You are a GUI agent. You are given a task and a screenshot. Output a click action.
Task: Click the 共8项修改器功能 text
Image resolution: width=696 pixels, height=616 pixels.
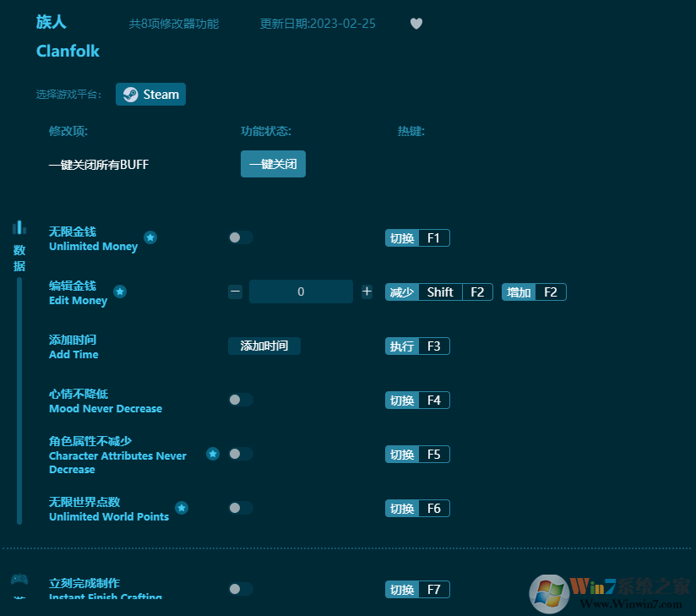(173, 24)
